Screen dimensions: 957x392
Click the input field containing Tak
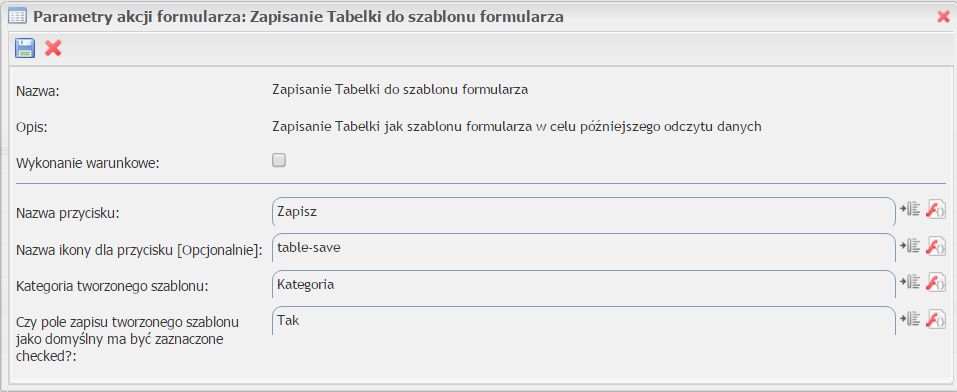pyautogui.click(x=583, y=320)
